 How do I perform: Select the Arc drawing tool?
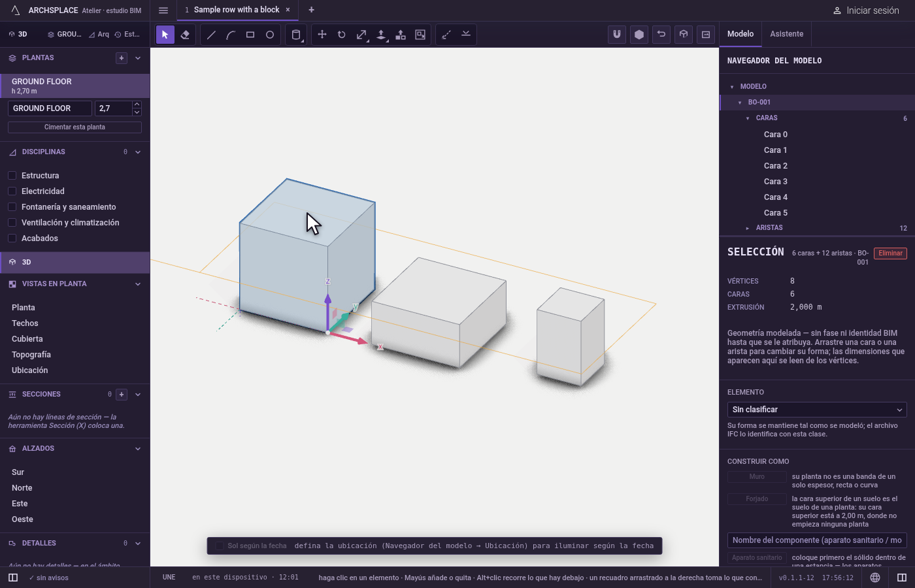(231, 35)
